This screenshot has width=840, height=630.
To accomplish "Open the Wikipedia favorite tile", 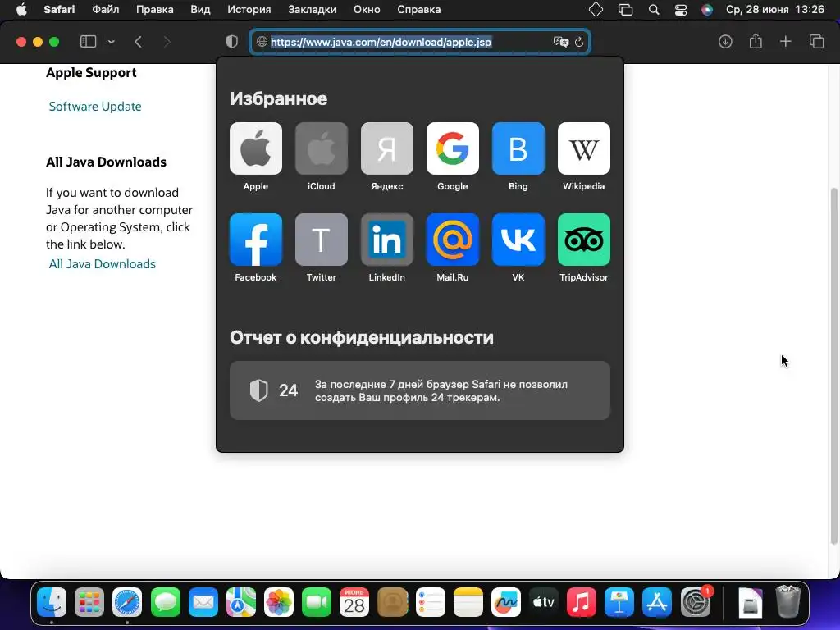I will [583, 148].
